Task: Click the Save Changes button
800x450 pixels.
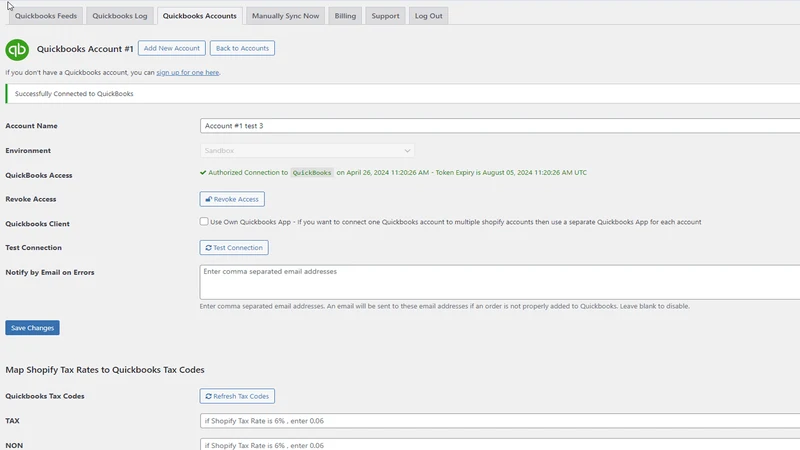Action: [x=33, y=328]
